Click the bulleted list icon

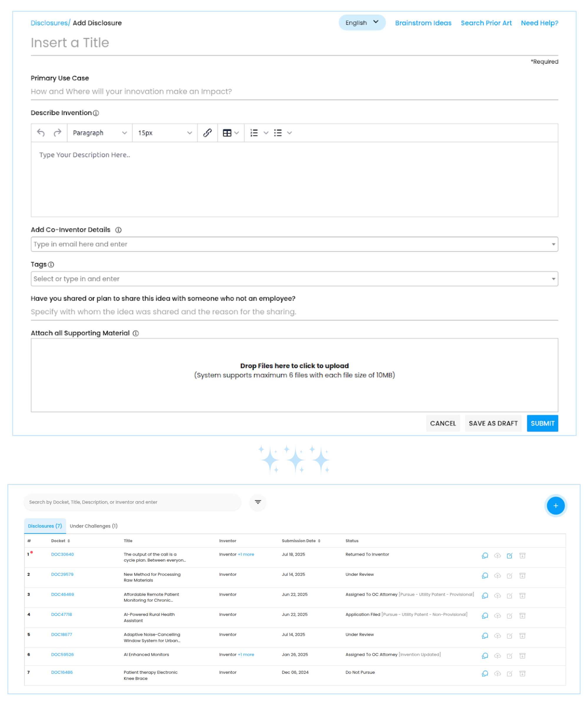(x=278, y=133)
